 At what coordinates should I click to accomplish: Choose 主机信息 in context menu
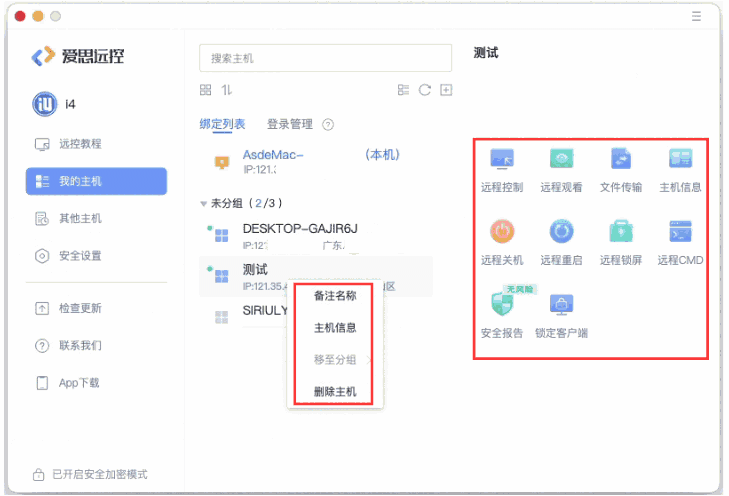(335, 328)
